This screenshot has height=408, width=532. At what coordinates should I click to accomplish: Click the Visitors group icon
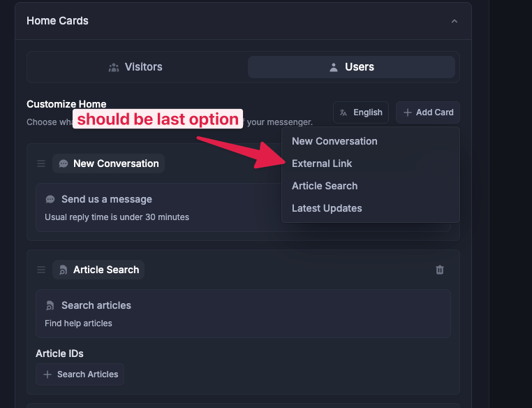114,67
